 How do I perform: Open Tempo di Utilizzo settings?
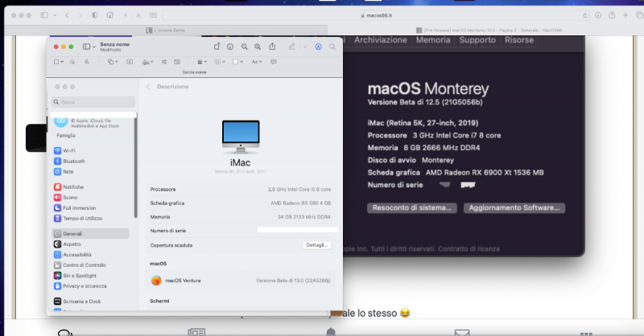78,219
